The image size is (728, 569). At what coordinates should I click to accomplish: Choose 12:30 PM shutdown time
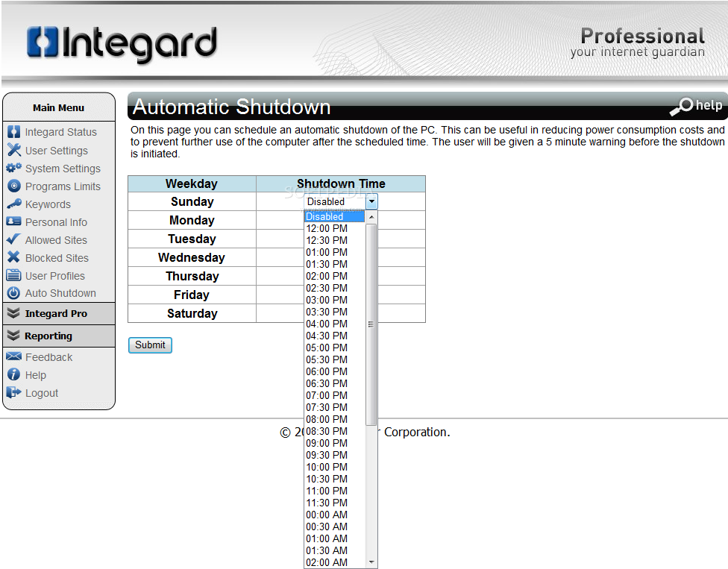click(x=334, y=240)
